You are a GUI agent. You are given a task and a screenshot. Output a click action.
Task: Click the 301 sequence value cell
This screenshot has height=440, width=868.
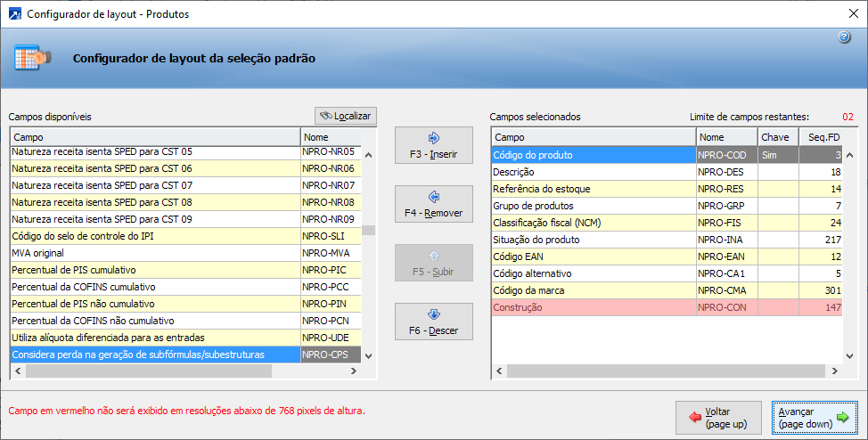coord(821,290)
